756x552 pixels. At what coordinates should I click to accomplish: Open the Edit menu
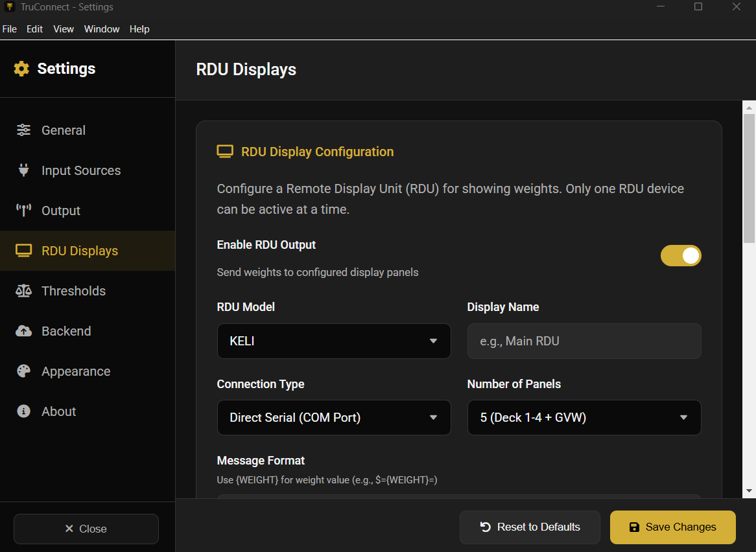[35, 29]
